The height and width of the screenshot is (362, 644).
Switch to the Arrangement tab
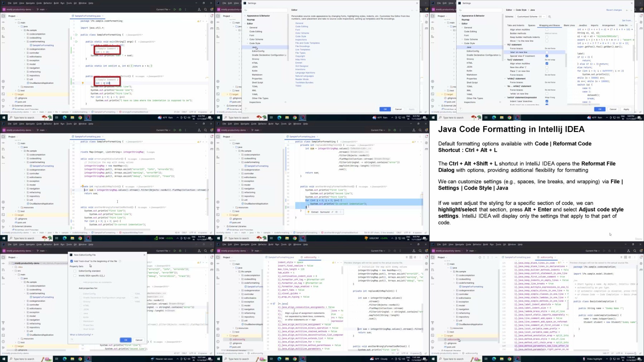pyautogui.click(x=609, y=25)
